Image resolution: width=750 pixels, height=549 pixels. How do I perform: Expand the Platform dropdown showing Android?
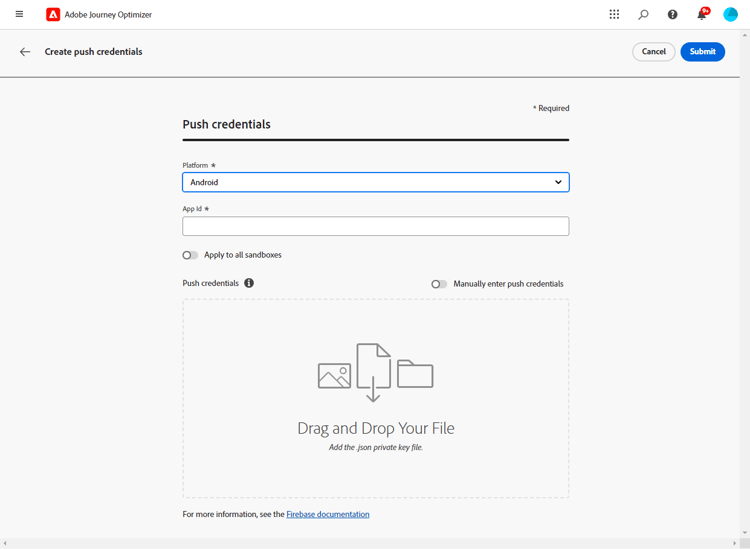[376, 182]
